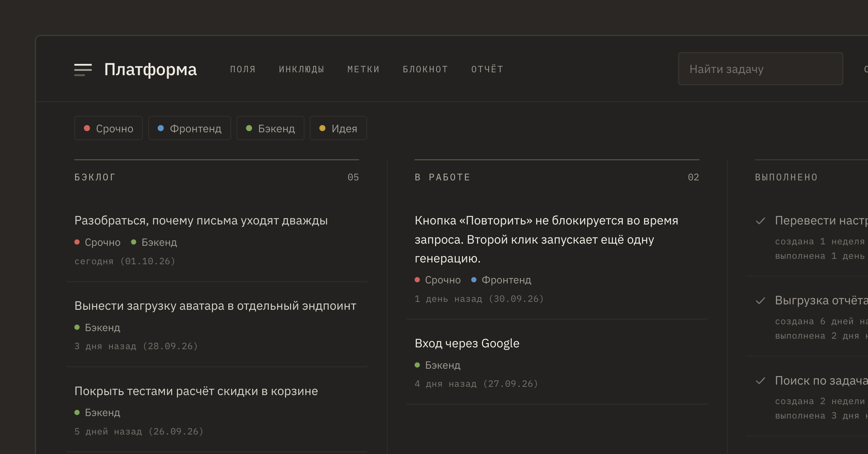This screenshot has height=454, width=868.
Task: Focus the Найти задачу search field
Action: click(x=761, y=69)
